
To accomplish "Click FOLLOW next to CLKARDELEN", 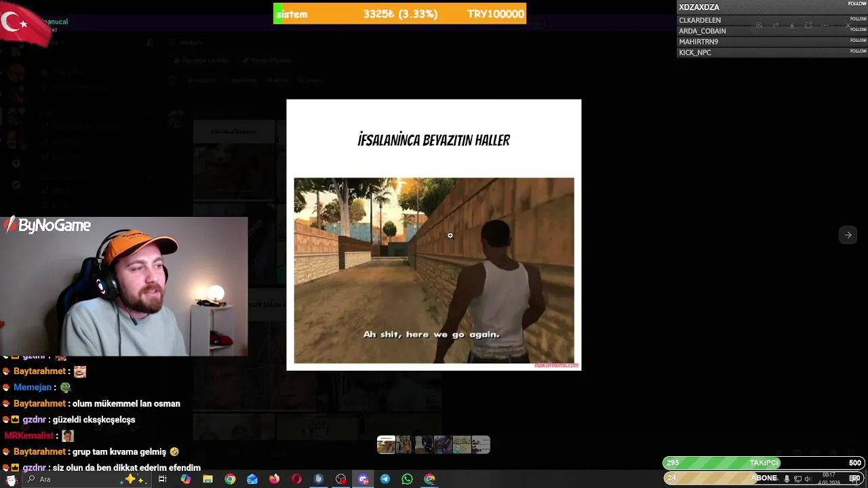I will tap(859, 19).
